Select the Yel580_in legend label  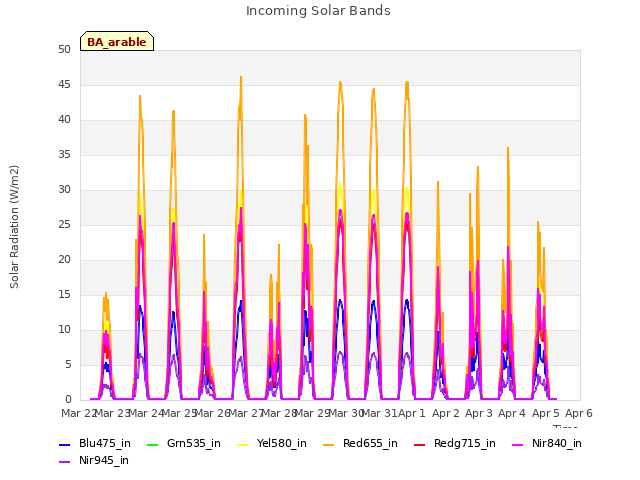point(282,444)
